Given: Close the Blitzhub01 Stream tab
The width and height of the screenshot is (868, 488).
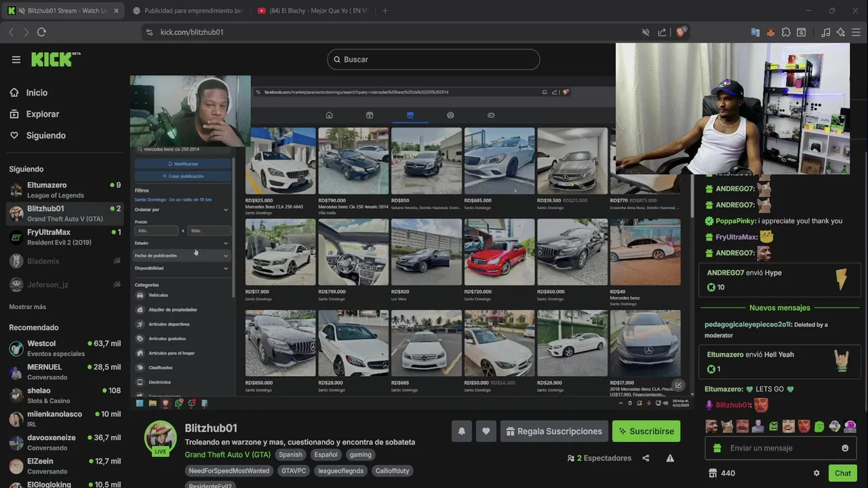Looking at the screenshot, I should pyautogui.click(x=116, y=11).
